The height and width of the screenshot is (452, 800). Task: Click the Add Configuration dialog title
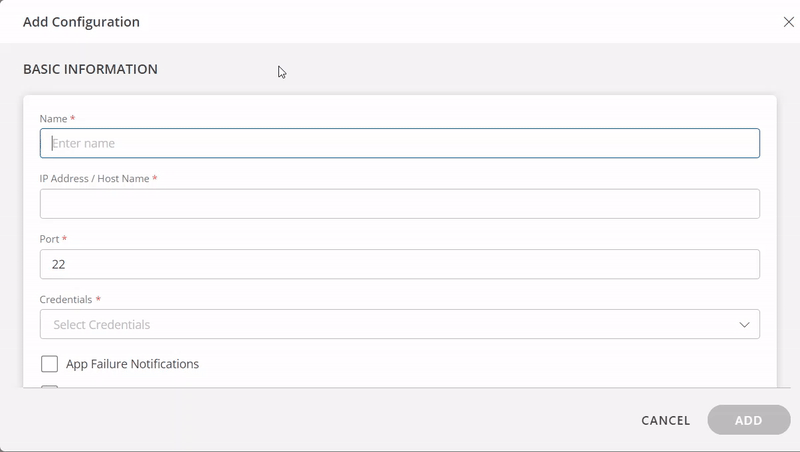pyautogui.click(x=81, y=22)
